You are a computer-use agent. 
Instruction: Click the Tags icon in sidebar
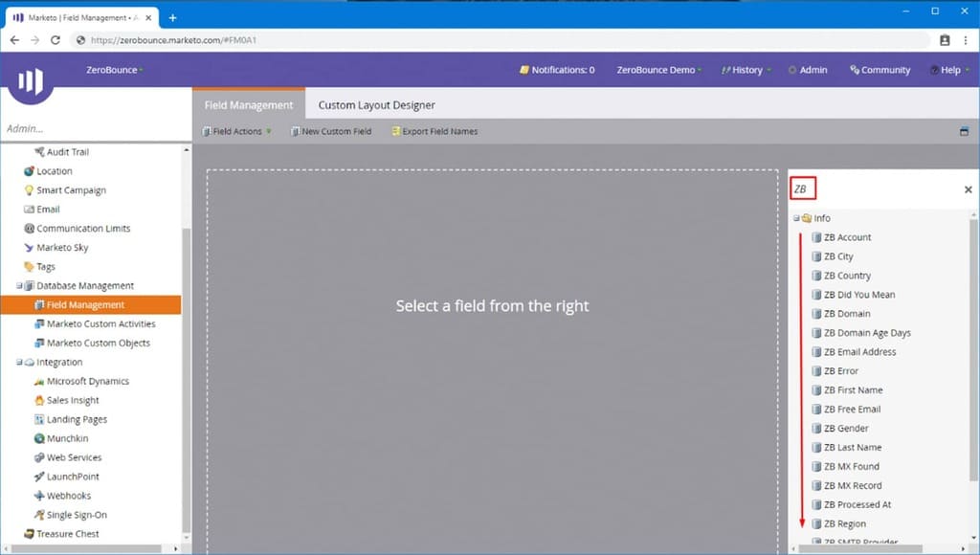click(x=29, y=267)
